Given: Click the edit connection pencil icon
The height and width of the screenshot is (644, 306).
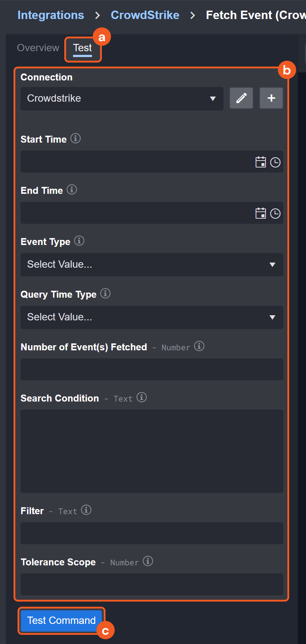Looking at the screenshot, I should click(241, 98).
